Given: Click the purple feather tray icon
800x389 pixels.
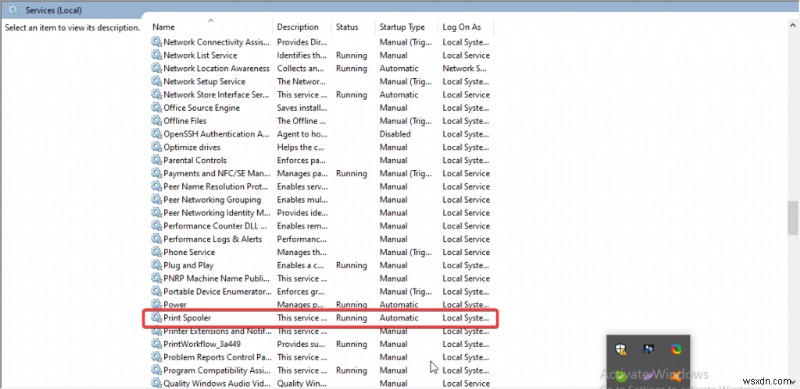Looking at the screenshot, I should click(648, 377).
